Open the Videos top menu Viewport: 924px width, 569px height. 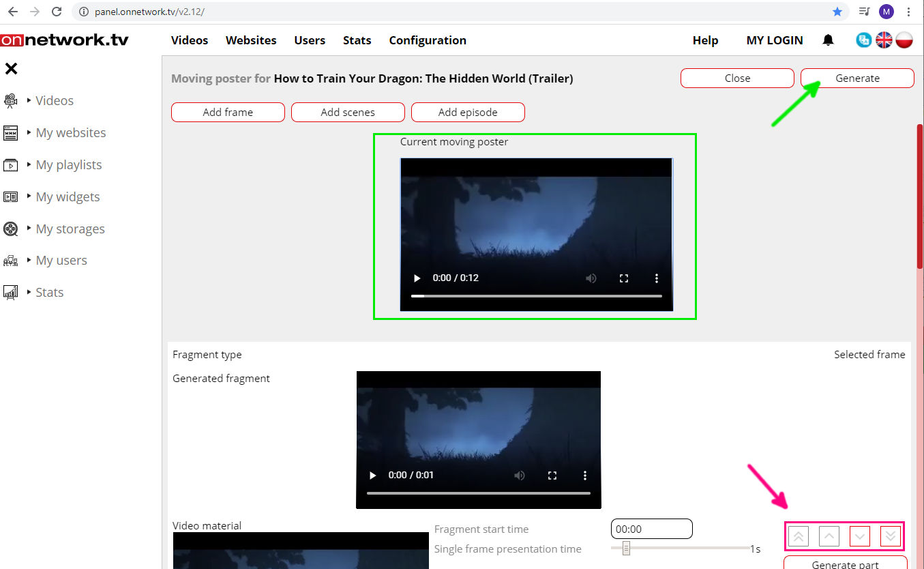click(190, 40)
